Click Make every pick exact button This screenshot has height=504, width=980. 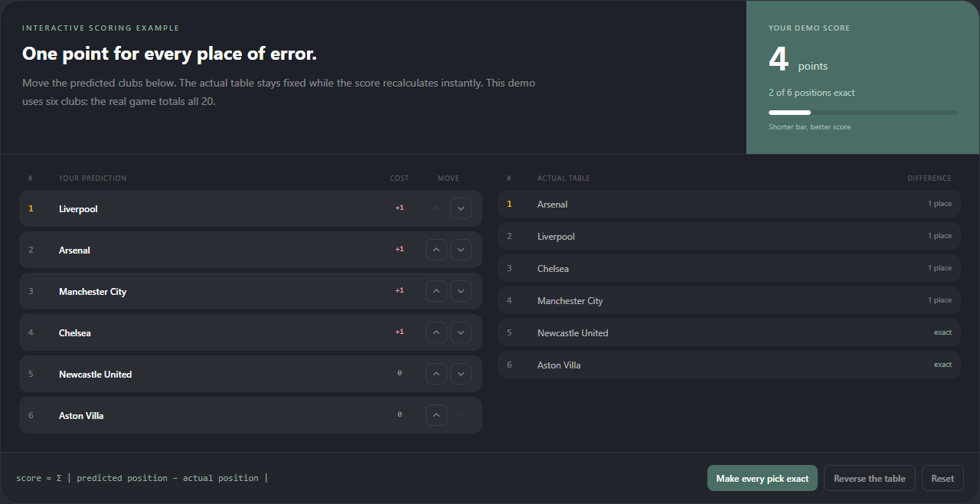(x=763, y=478)
